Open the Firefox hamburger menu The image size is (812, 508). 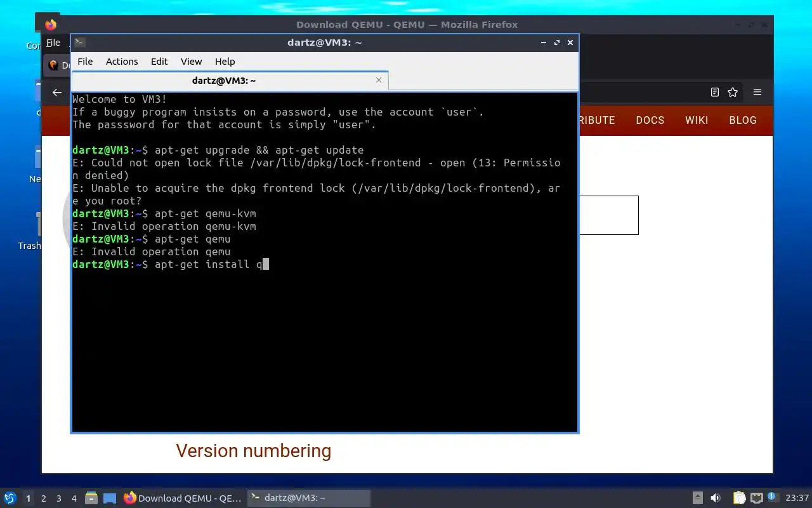coord(757,92)
